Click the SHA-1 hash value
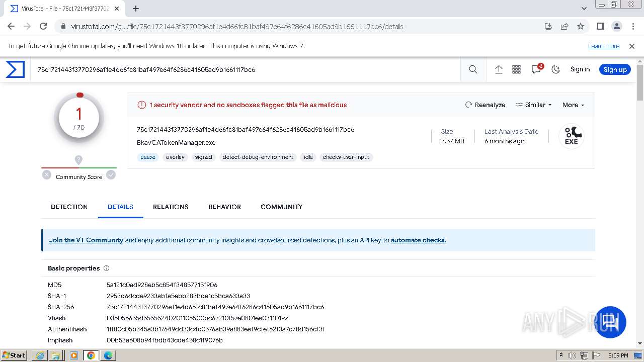 click(x=178, y=296)
